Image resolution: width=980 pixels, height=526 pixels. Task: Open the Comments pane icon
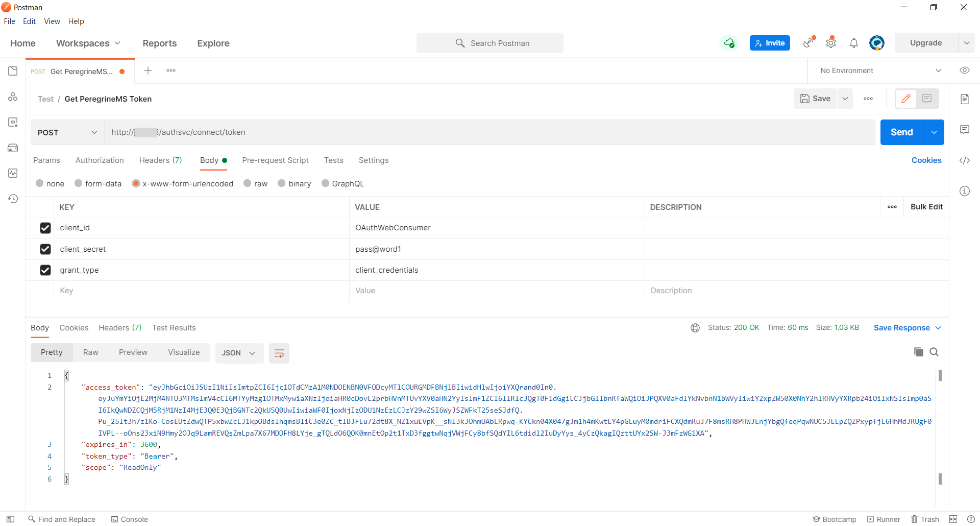[x=965, y=130]
